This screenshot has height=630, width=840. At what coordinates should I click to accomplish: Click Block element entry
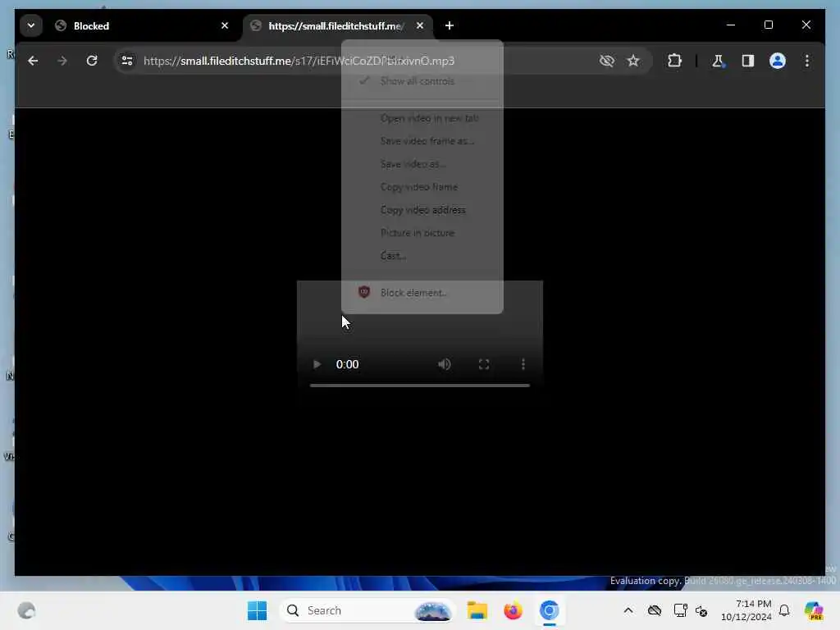click(422, 293)
